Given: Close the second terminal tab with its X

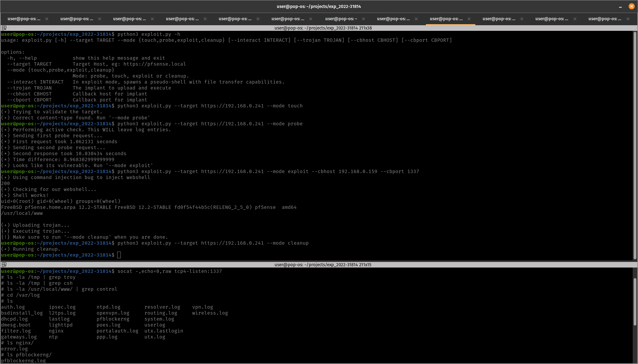Looking at the screenshot, I should click(x=100, y=19).
